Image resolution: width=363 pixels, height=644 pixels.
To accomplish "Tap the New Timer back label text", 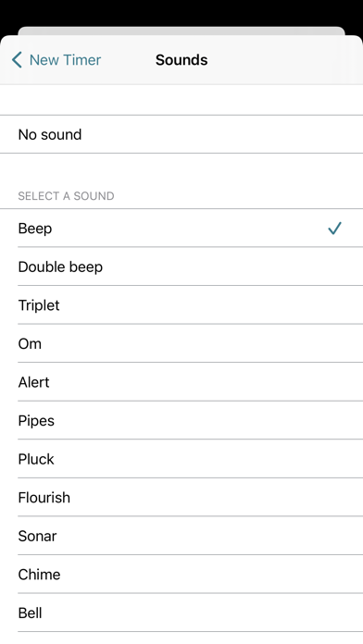I will point(65,60).
